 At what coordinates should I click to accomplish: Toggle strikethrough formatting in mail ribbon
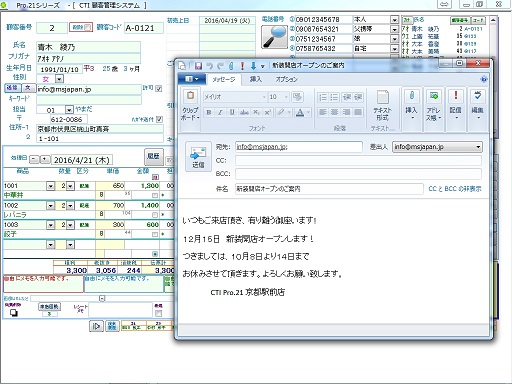pos(244,112)
